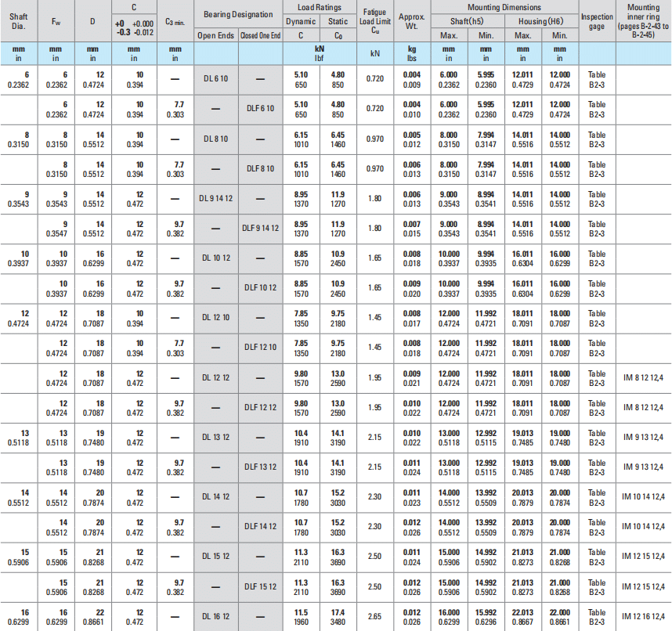Click bearing designation DL 6 10
Image resolution: width=672 pixels, height=631 pixels.
(216, 79)
